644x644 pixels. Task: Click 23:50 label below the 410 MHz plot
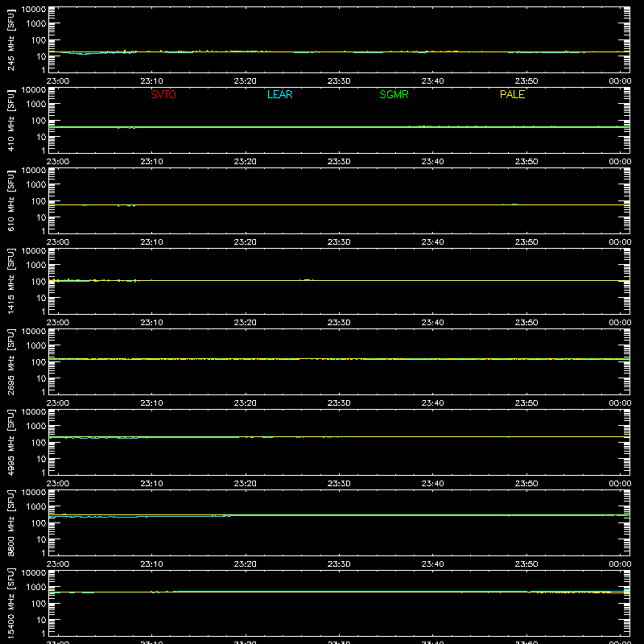coord(526,162)
